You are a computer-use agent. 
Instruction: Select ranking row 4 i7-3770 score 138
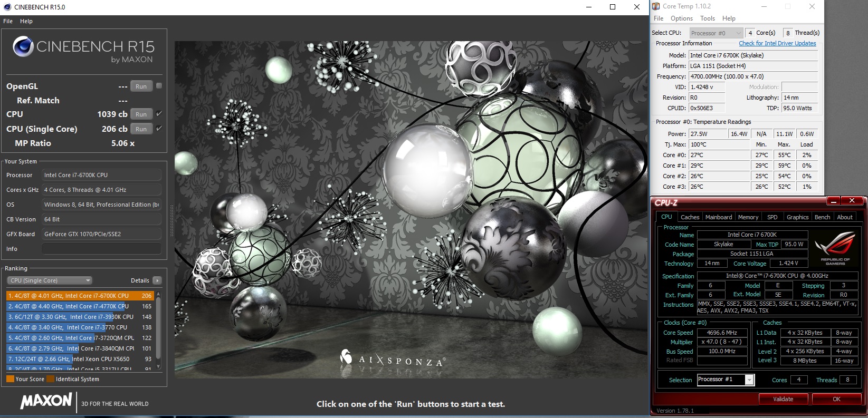tap(80, 327)
